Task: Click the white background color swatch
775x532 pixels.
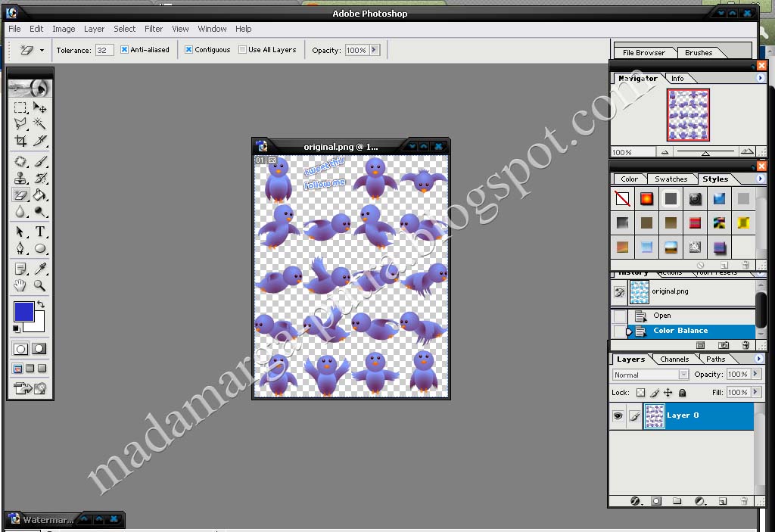Action: (x=39, y=326)
